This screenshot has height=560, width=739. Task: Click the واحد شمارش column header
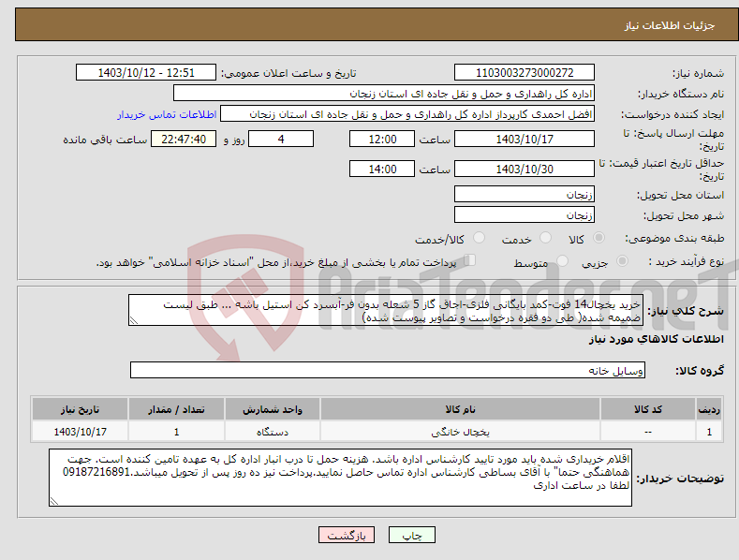[x=273, y=409]
